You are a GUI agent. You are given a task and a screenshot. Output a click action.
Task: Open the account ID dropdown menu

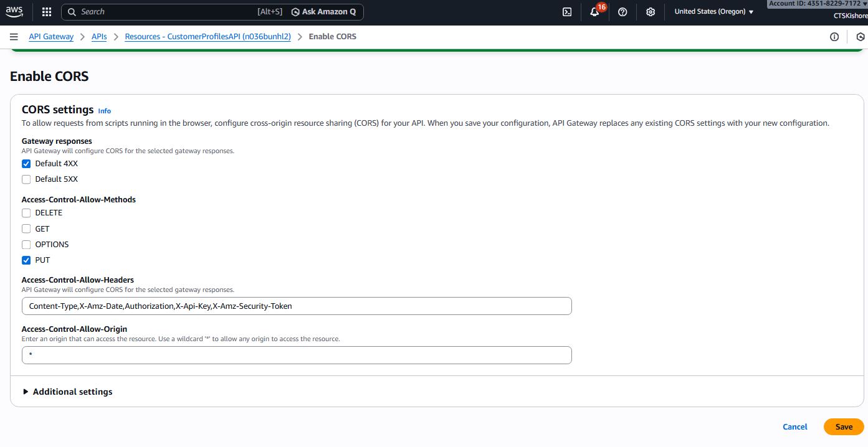point(817,4)
